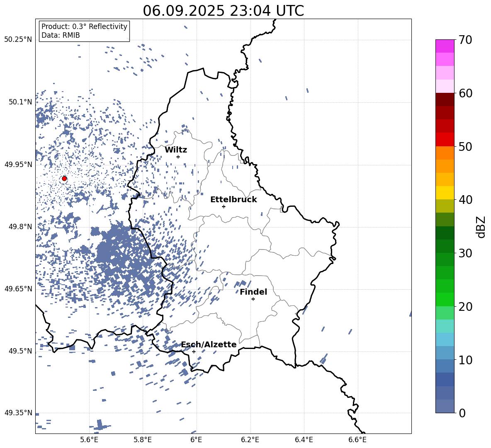Pick the olive colorbar swatch just below 40
The width and height of the screenshot is (491, 448).
click(445, 206)
